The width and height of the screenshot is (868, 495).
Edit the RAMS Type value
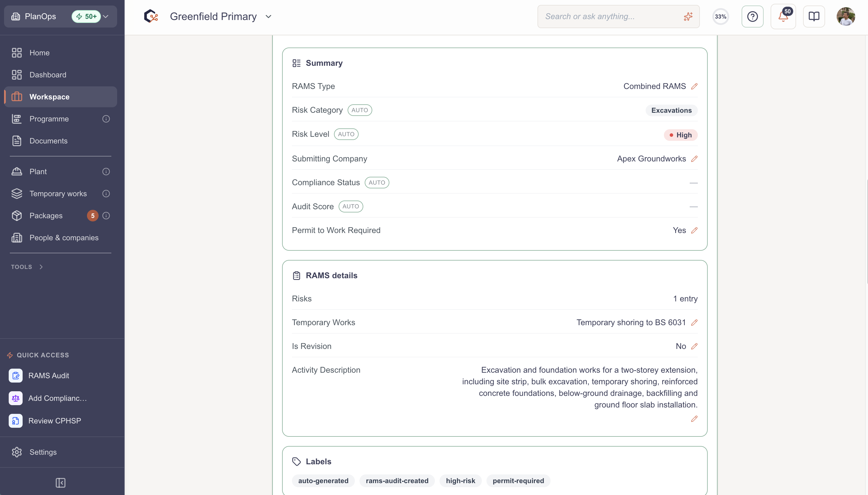[x=694, y=86]
